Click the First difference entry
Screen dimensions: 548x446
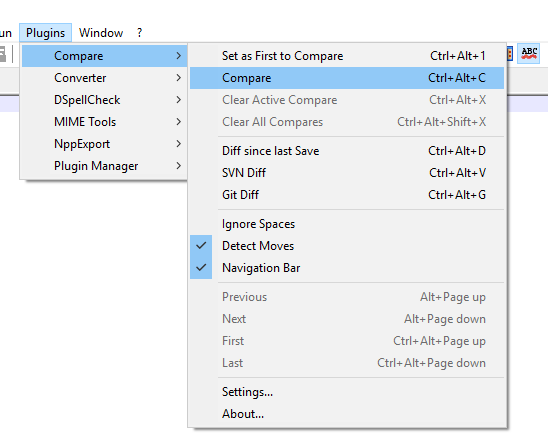pyautogui.click(x=347, y=341)
